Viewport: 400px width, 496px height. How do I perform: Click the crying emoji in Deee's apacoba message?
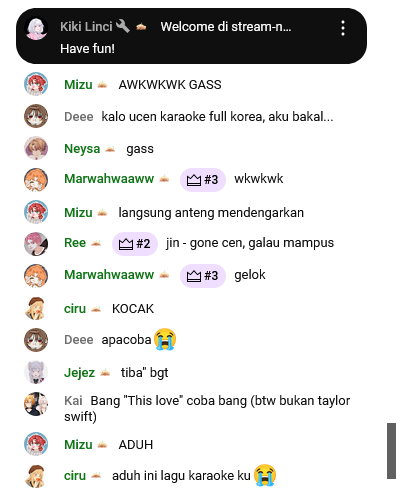pos(165,339)
